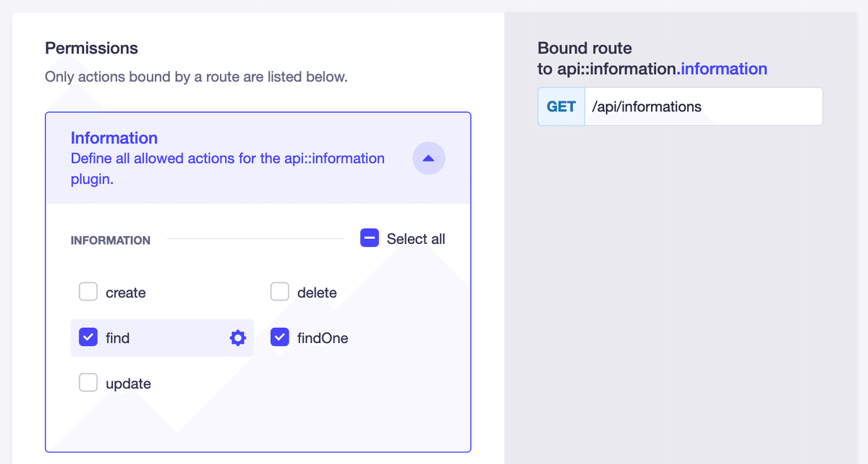Click the 'create' action label
The image size is (868, 464).
(x=126, y=292)
